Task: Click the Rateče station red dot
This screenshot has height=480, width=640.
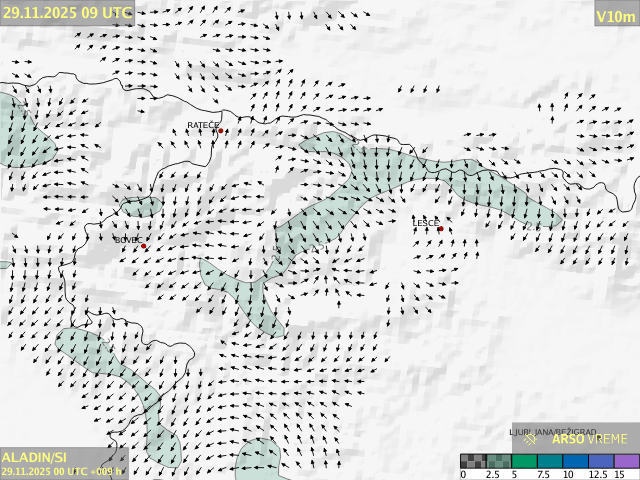Action: tap(220, 131)
